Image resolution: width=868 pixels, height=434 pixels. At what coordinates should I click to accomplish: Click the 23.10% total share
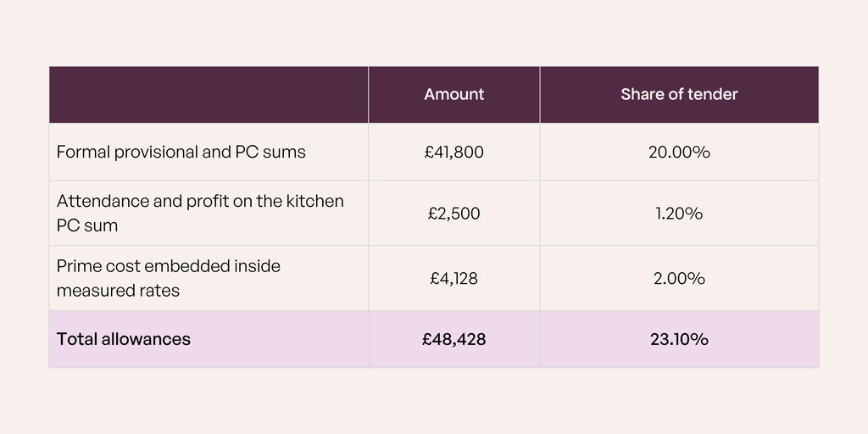point(679,339)
